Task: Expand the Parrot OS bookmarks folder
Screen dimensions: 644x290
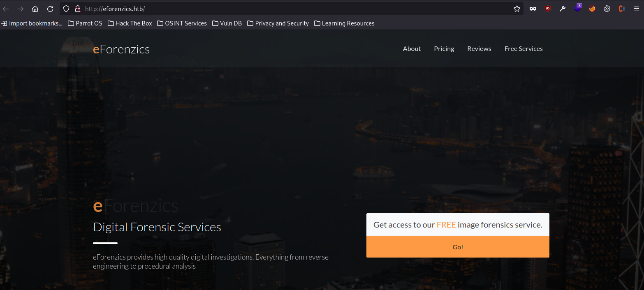Action: click(85, 23)
